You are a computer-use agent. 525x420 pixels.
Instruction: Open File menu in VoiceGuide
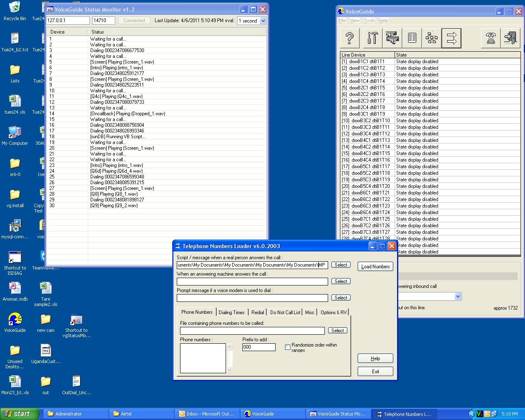[x=342, y=21]
